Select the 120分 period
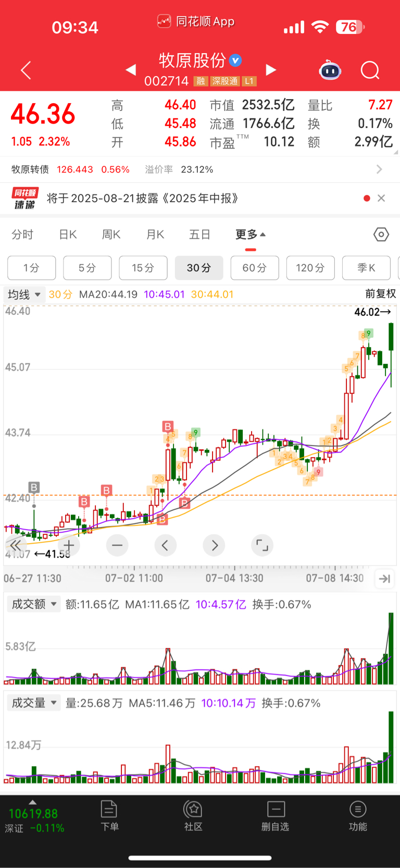 point(310,268)
